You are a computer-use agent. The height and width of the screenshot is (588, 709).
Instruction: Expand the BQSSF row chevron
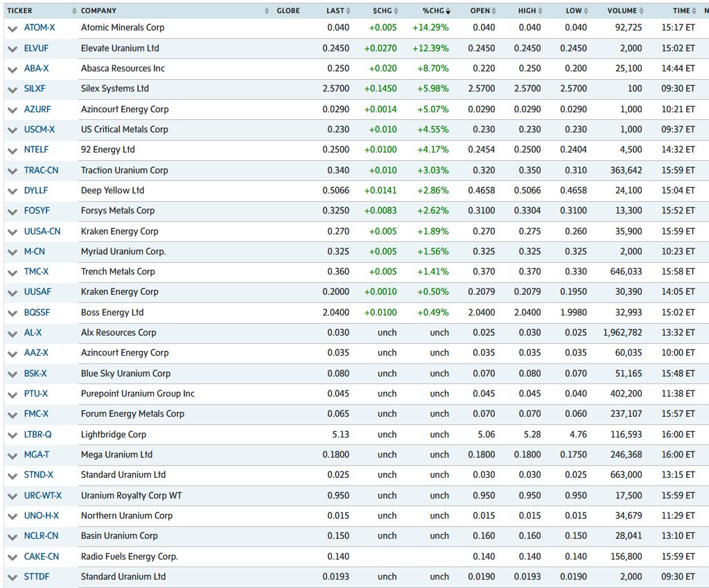(12, 313)
